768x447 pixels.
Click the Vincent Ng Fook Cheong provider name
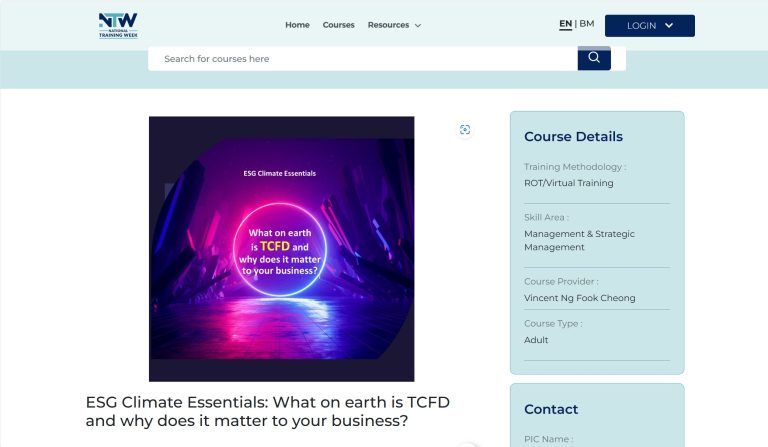point(579,298)
